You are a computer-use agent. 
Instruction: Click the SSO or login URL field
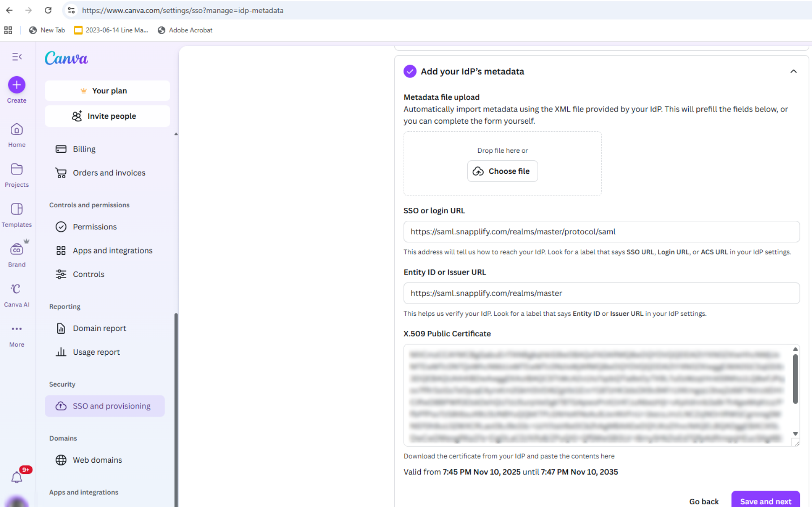601,232
